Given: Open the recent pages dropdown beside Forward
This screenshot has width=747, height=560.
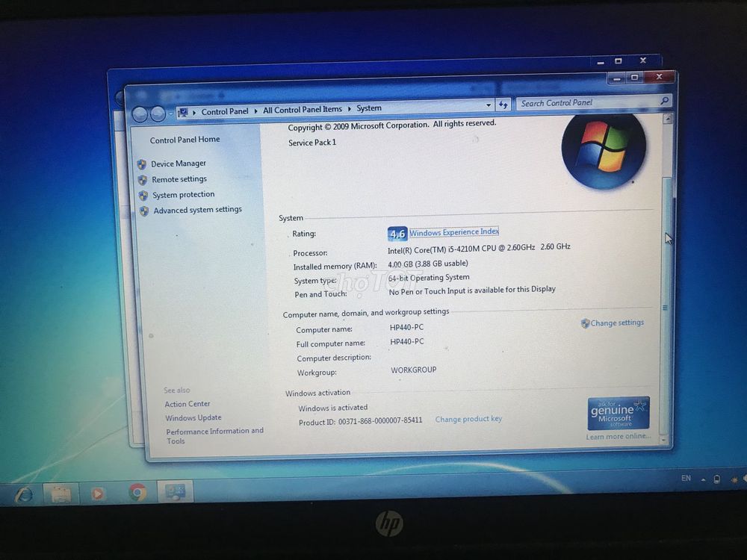Looking at the screenshot, I should click(x=170, y=113).
